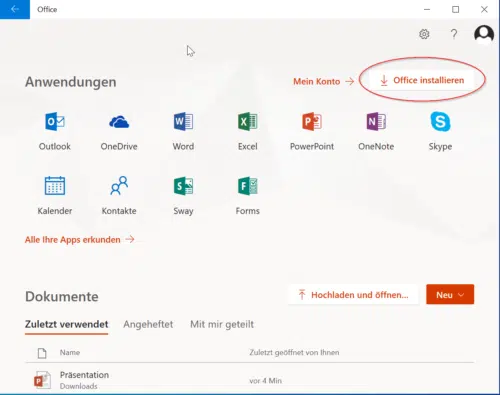Image resolution: width=500 pixels, height=395 pixels.
Task: Select the Zuletzt verwendet tab
Action: point(66,324)
